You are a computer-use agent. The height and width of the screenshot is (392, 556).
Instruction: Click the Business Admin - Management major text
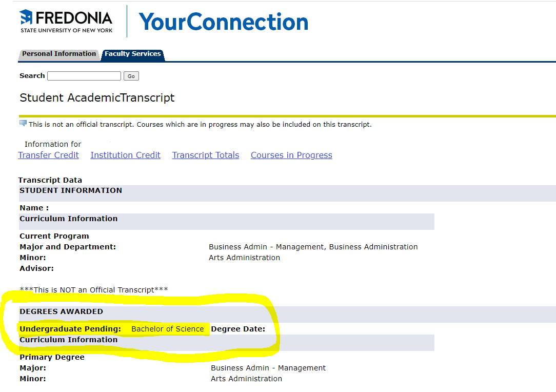tap(268, 368)
